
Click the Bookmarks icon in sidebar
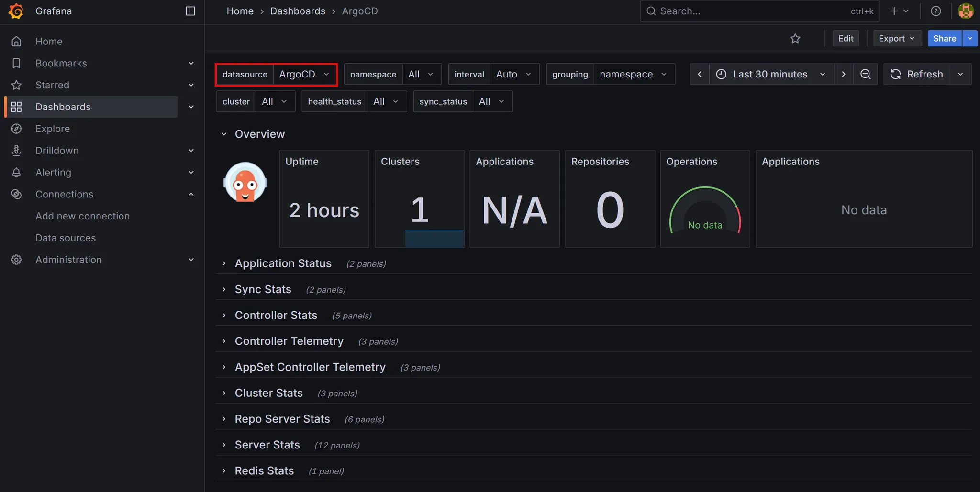coord(16,63)
